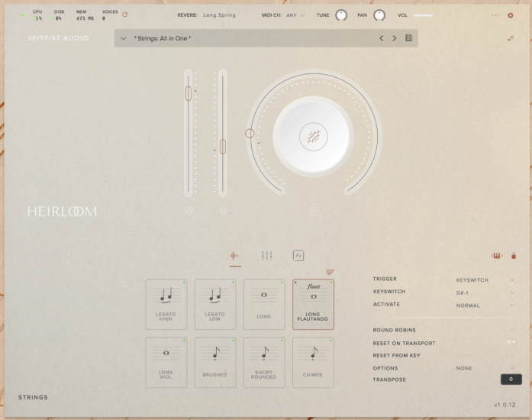Go to the previous preset arrow
The height and width of the screenshot is (420, 532).
click(x=382, y=38)
